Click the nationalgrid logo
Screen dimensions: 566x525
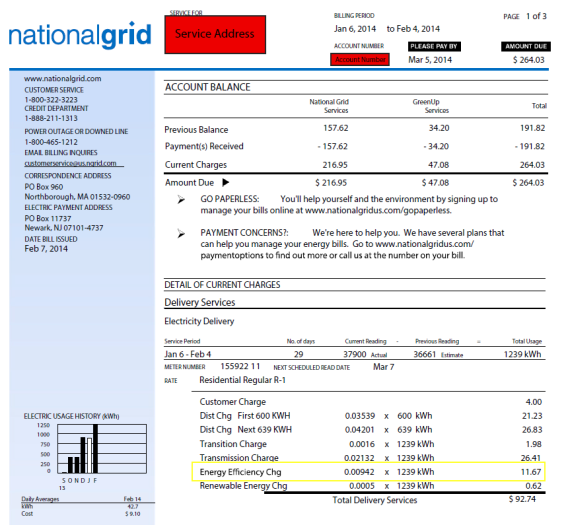[x=80, y=35]
